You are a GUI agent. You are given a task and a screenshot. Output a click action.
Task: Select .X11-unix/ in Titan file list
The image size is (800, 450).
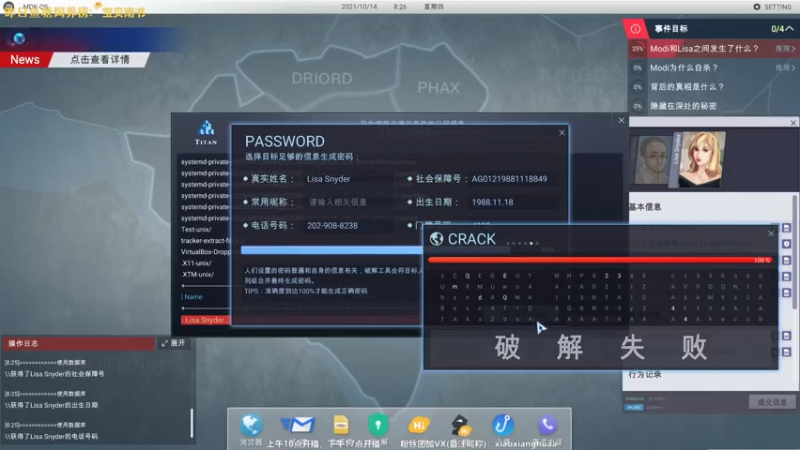196,263
